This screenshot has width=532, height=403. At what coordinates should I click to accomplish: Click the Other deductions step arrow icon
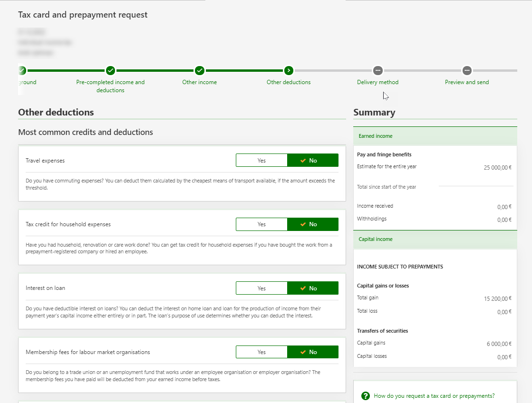(x=289, y=70)
